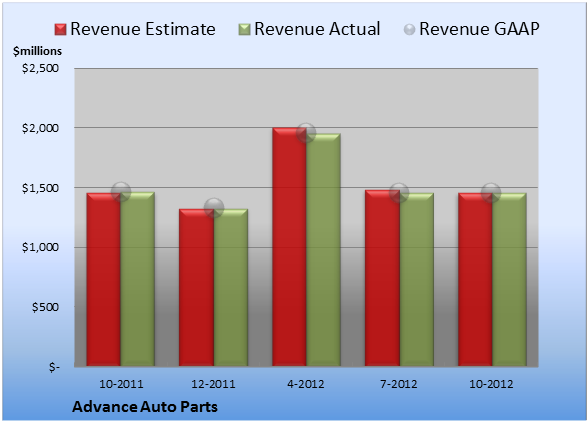The height and width of the screenshot is (422, 588).
Task: Select the red estimate bar for 10-2012
Action: [475, 279]
